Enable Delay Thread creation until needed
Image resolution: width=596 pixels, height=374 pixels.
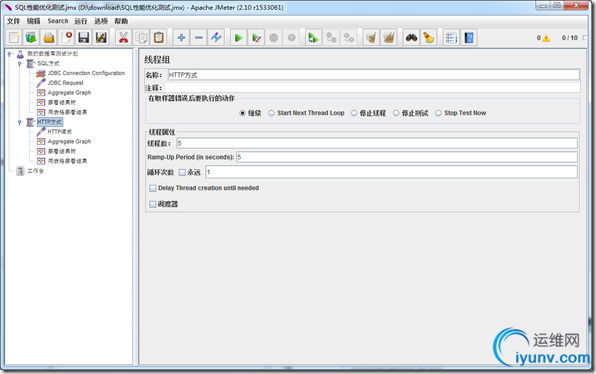tap(153, 188)
